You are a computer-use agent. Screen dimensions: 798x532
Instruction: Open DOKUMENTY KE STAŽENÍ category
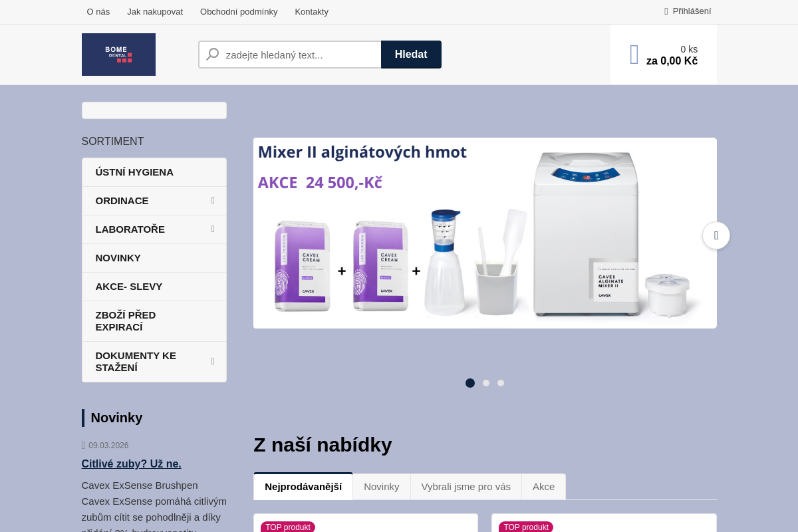point(154,362)
